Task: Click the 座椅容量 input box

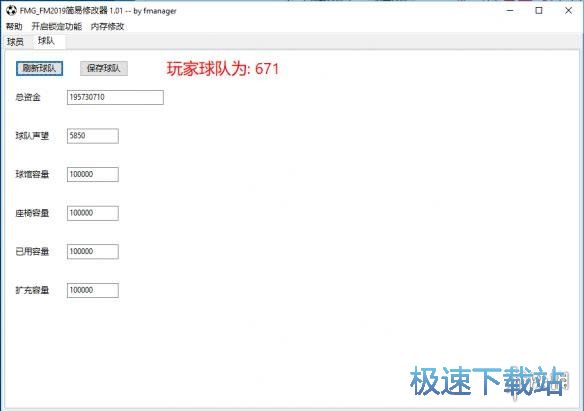Action: coord(93,213)
